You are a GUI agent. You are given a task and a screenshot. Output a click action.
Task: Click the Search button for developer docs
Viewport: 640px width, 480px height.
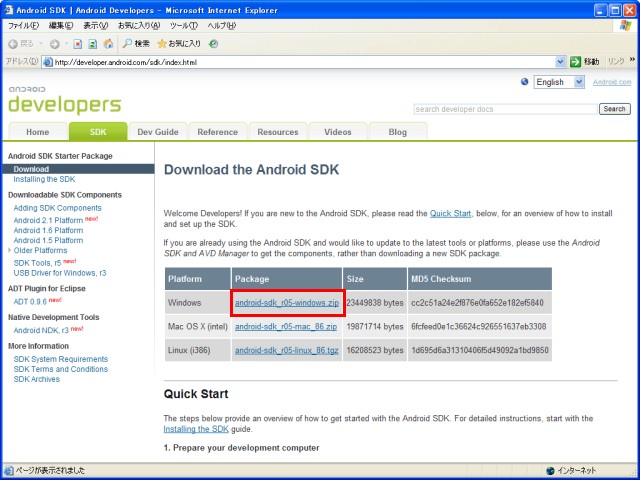pos(614,109)
